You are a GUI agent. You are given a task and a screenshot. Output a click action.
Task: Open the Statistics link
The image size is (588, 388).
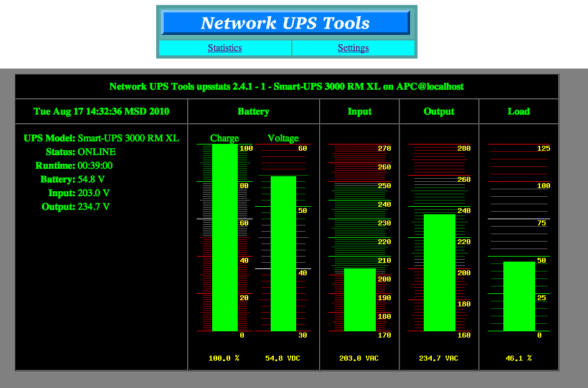[225, 48]
